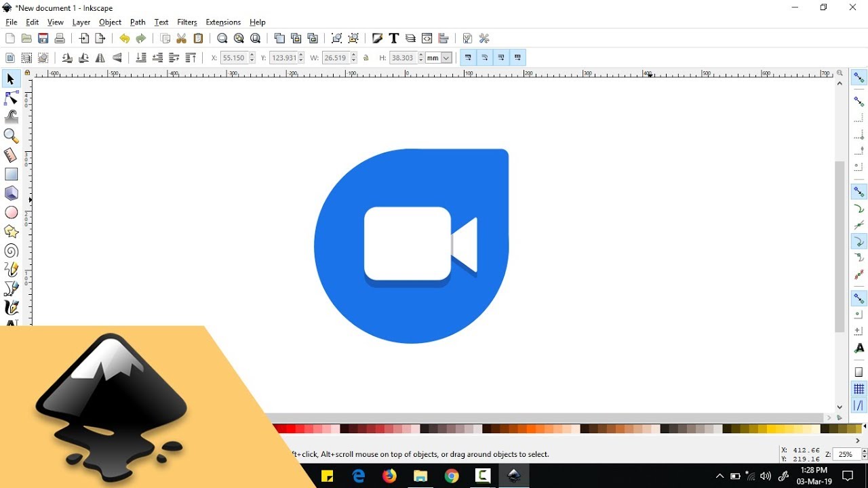Open Inkscape Preferences wrench icon
The image size is (868, 488).
(x=484, y=39)
